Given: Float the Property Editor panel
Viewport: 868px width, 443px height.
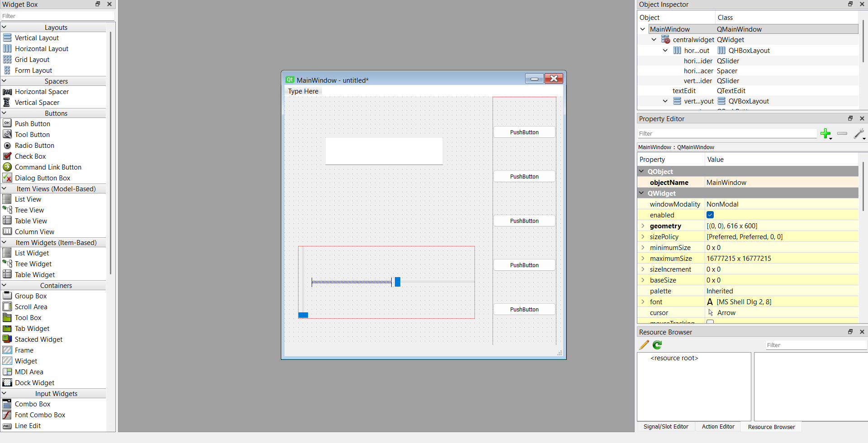Looking at the screenshot, I should (x=850, y=118).
